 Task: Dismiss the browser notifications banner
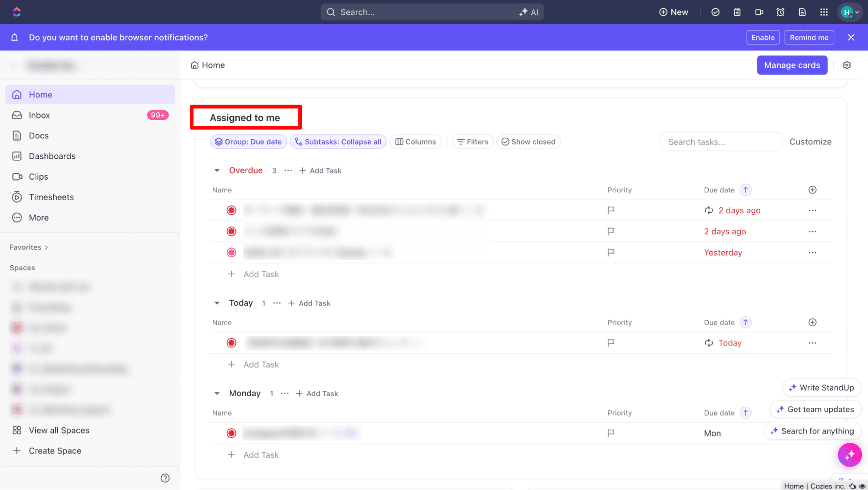tap(851, 37)
